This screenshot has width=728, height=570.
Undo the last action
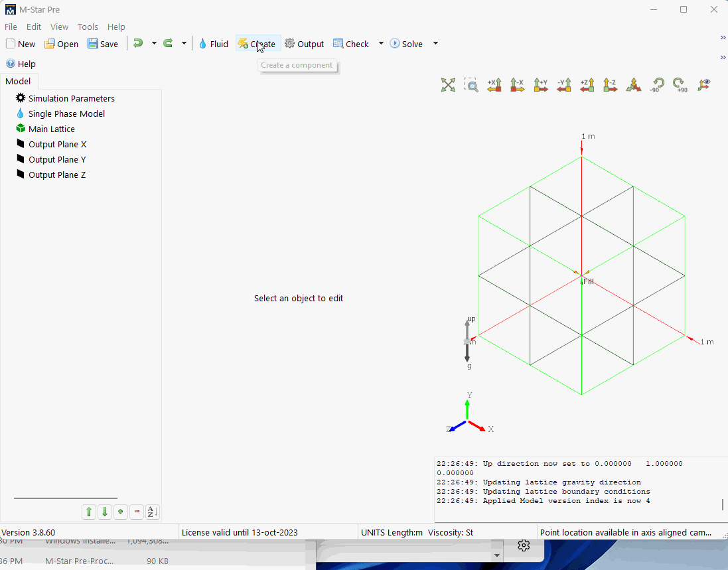[x=138, y=43]
